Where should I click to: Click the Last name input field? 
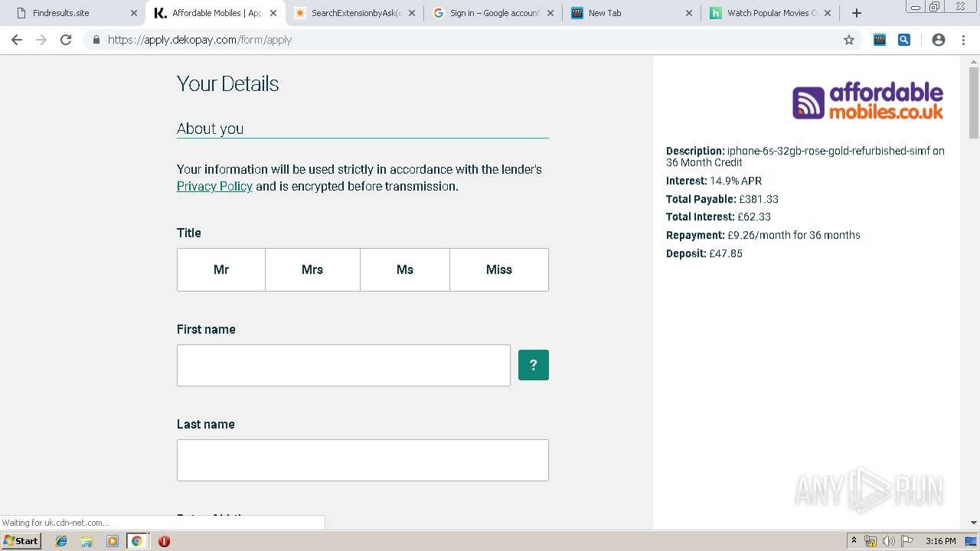(x=363, y=460)
